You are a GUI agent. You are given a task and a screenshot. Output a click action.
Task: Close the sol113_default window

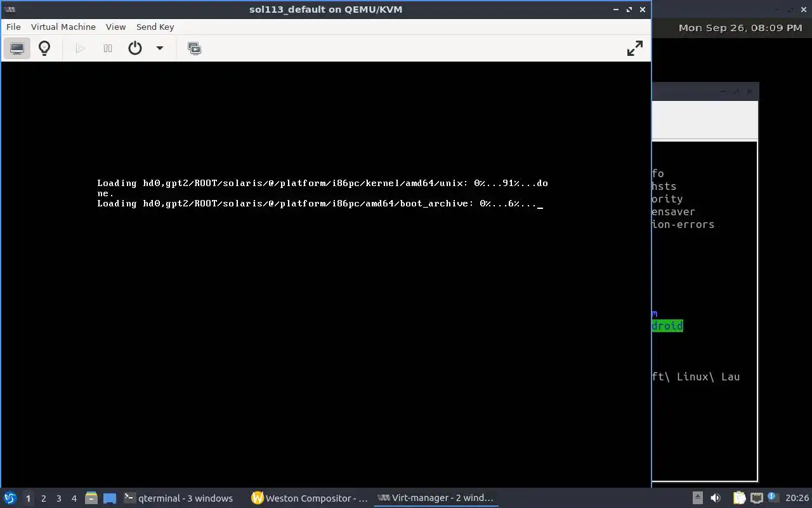coord(643,10)
